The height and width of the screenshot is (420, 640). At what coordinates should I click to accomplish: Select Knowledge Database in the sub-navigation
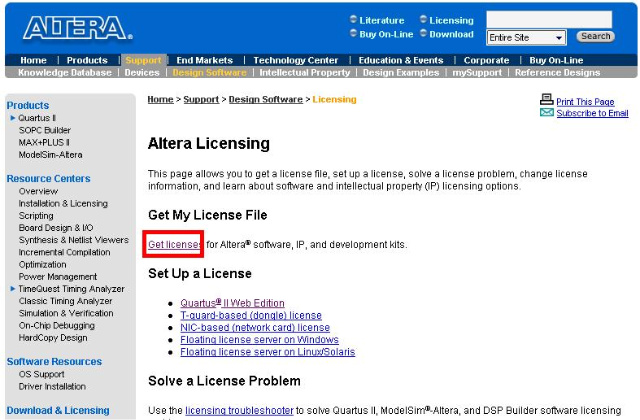(x=64, y=72)
